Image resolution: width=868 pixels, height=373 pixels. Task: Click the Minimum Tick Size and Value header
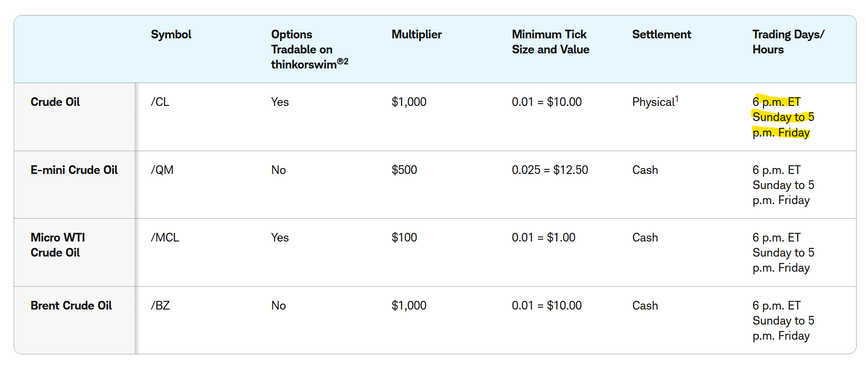pos(551,42)
